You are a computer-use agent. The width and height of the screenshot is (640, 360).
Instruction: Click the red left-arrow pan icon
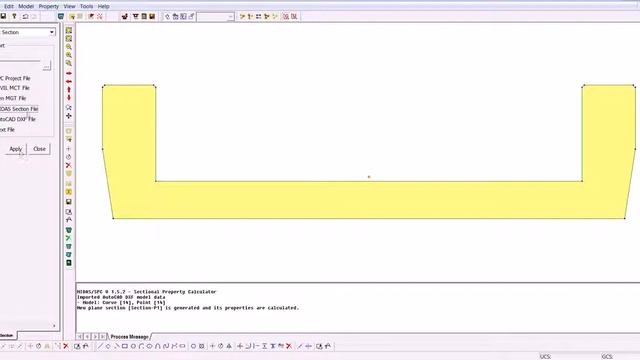coord(69,82)
